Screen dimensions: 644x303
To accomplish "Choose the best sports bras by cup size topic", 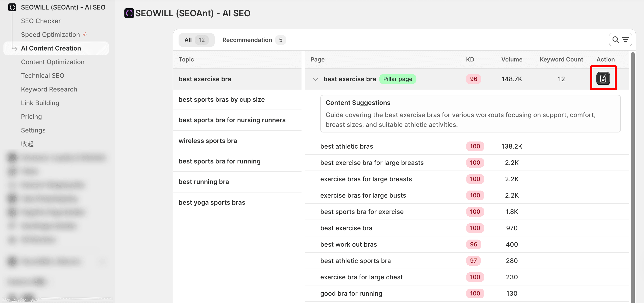I will coord(221,99).
